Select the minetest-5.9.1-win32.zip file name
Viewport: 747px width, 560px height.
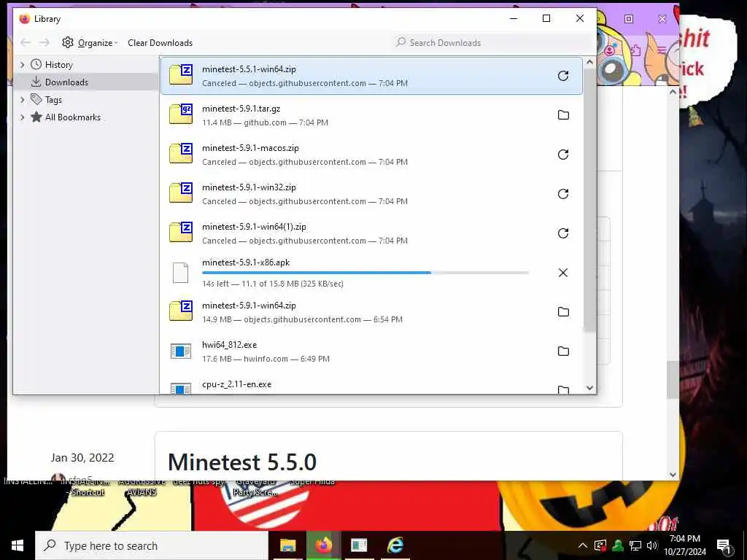[249, 187]
